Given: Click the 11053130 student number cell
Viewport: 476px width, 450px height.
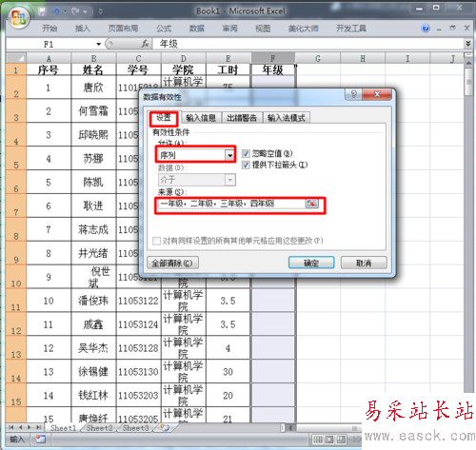Looking at the screenshot, I should (138, 371).
